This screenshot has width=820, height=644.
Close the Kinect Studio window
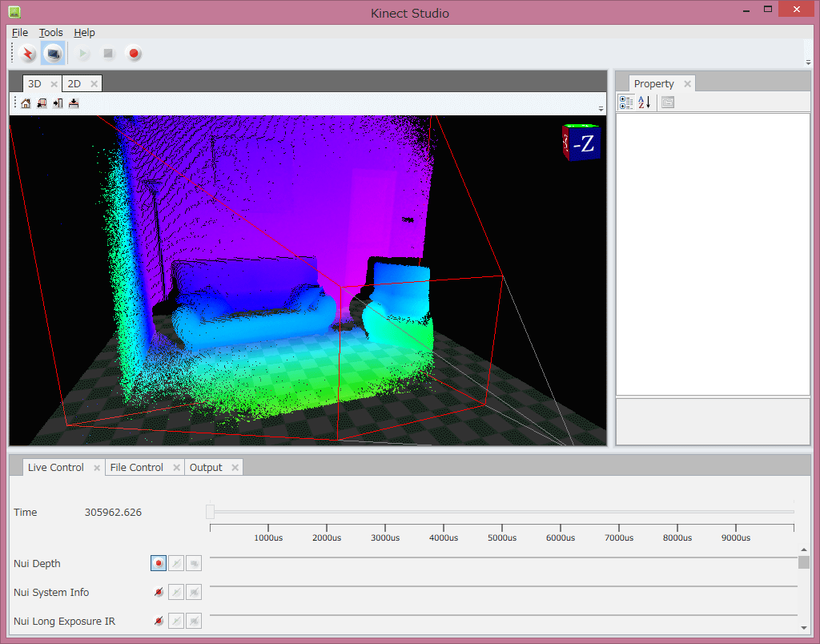[797, 10]
